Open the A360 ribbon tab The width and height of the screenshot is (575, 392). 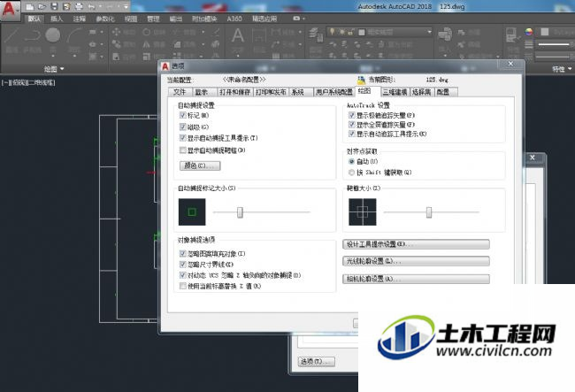(x=234, y=19)
